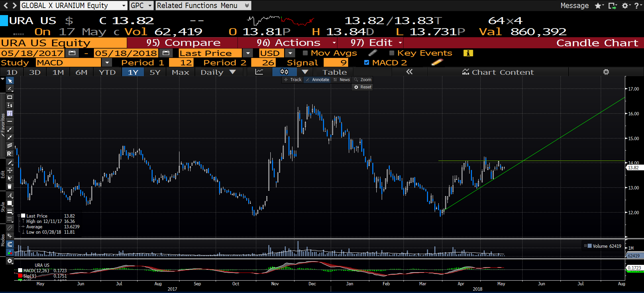
Task: Switch to line chart type icon
Action: [259, 72]
